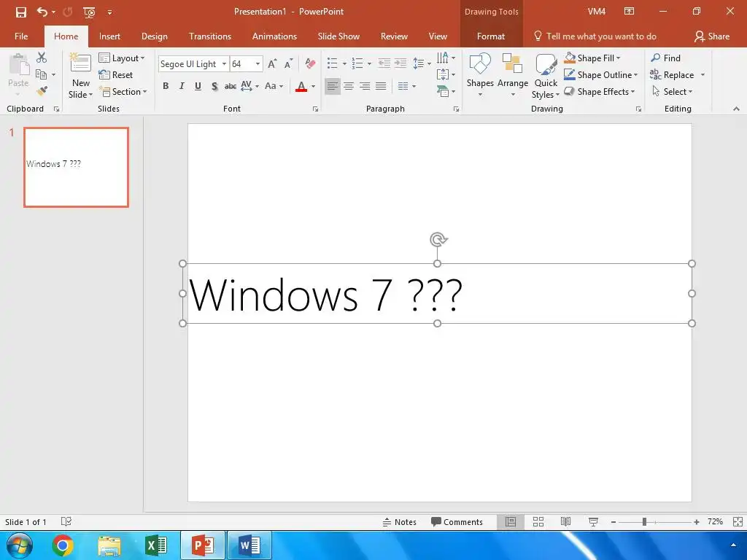The height and width of the screenshot is (560, 747).
Task: Open the Drawing Tools Format tab
Action: click(x=491, y=36)
